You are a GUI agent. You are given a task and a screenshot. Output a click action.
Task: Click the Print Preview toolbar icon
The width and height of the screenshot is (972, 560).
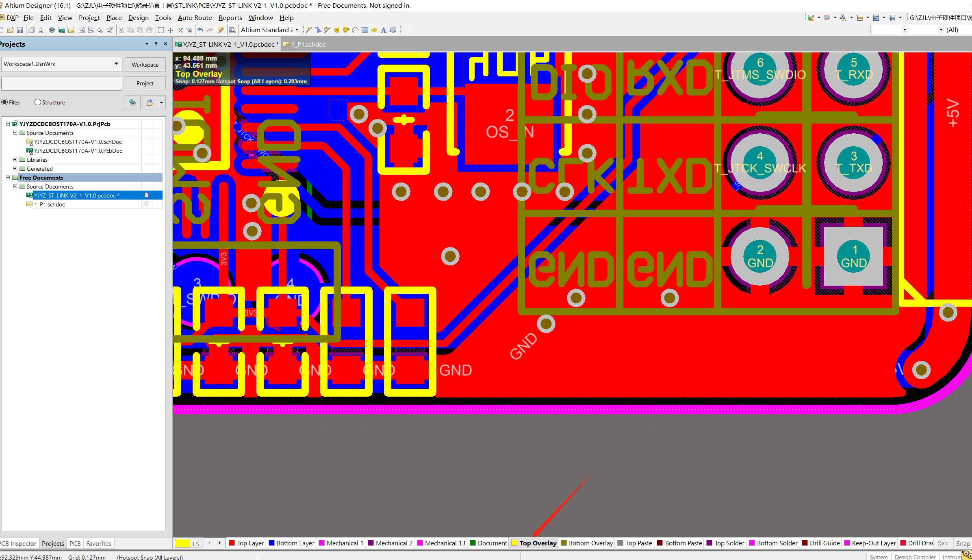click(41, 30)
